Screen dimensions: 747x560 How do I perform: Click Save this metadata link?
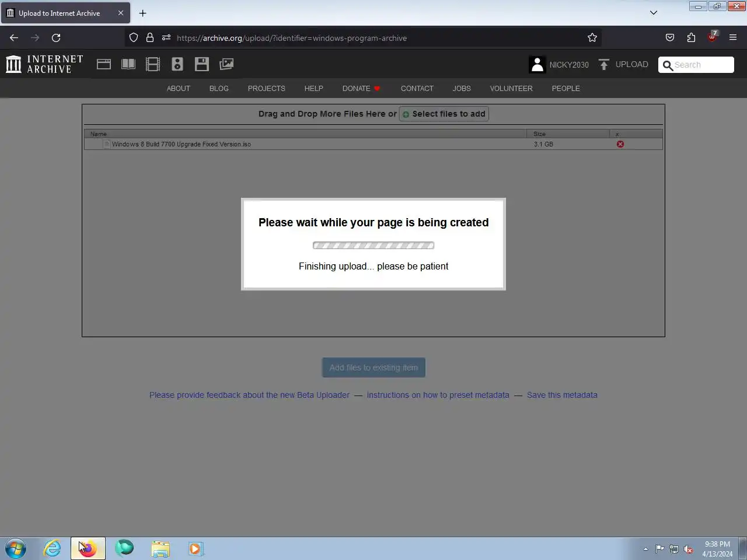point(562,395)
